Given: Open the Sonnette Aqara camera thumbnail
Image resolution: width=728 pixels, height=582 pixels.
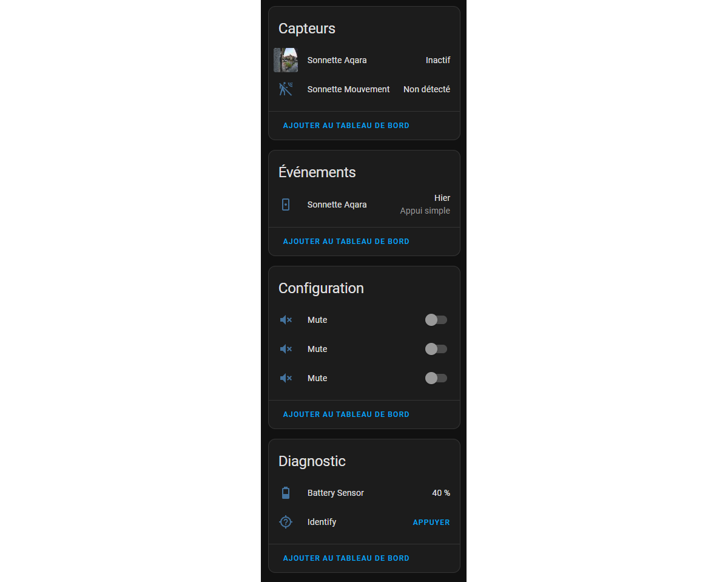Looking at the screenshot, I should pyautogui.click(x=286, y=60).
